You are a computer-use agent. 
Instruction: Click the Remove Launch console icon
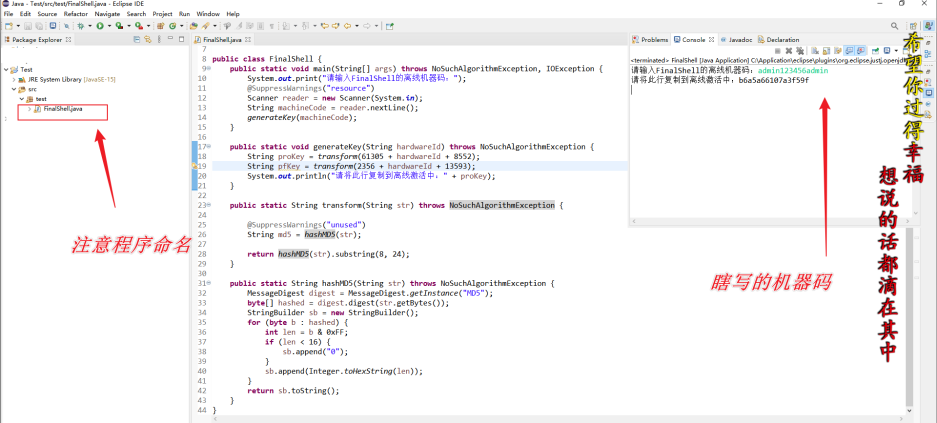(x=789, y=50)
